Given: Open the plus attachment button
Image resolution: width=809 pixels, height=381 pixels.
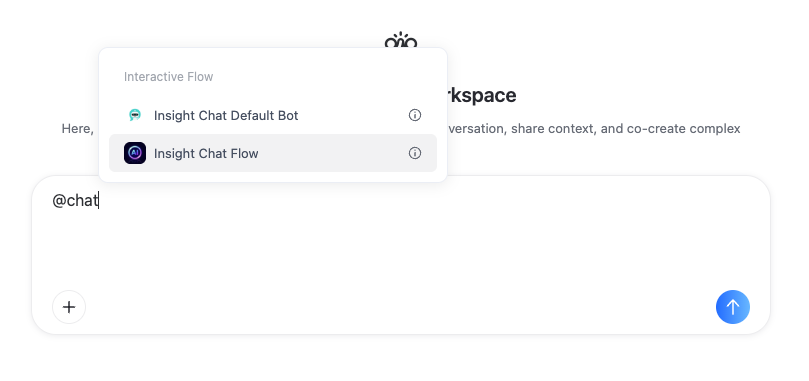Looking at the screenshot, I should 69,307.
